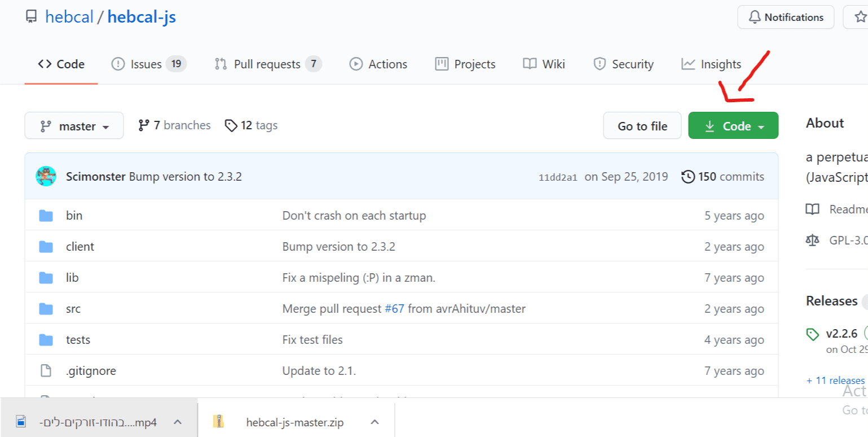
Task: Click the Scimonster avatar image
Action: pyautogui.click(x=46, y=177)
